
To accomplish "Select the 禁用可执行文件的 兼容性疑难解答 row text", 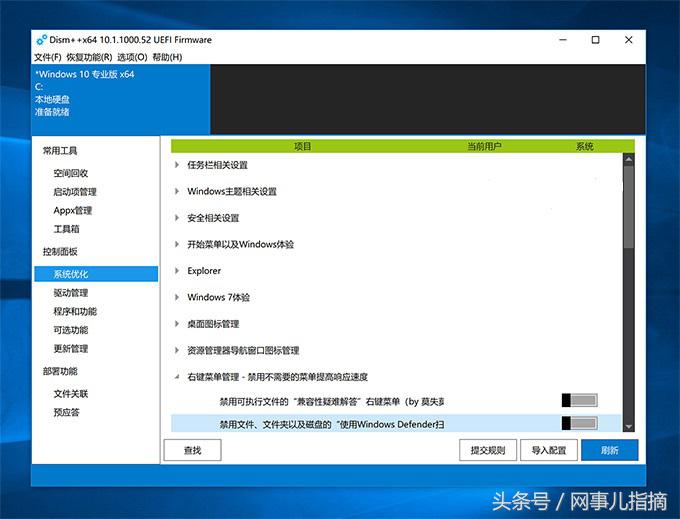I will point(332,402).
